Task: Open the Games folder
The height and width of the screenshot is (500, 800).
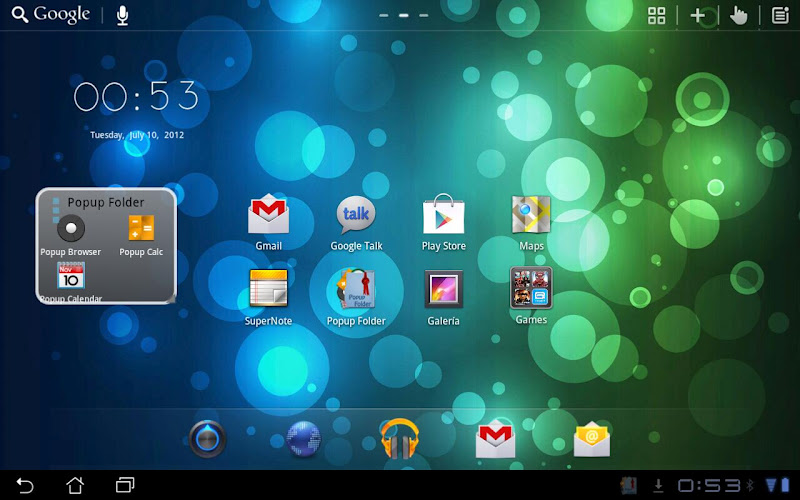Action: [531, 296]
